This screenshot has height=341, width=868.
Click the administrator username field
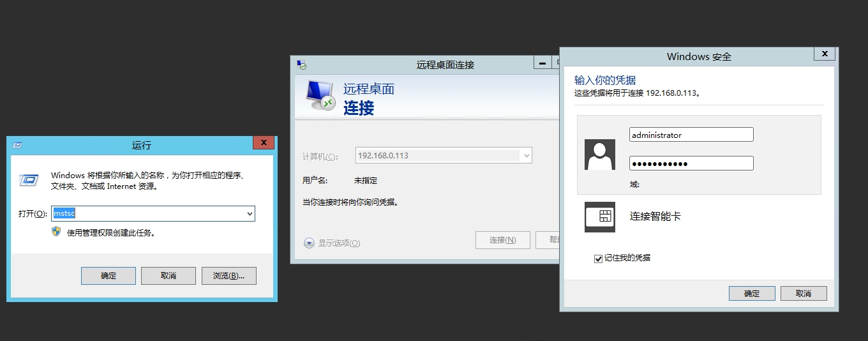(x=691, y=135)
